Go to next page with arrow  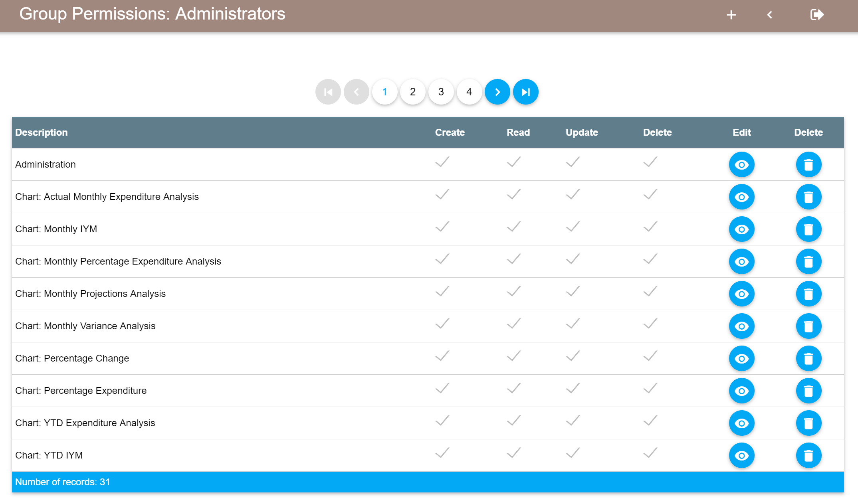497,92
